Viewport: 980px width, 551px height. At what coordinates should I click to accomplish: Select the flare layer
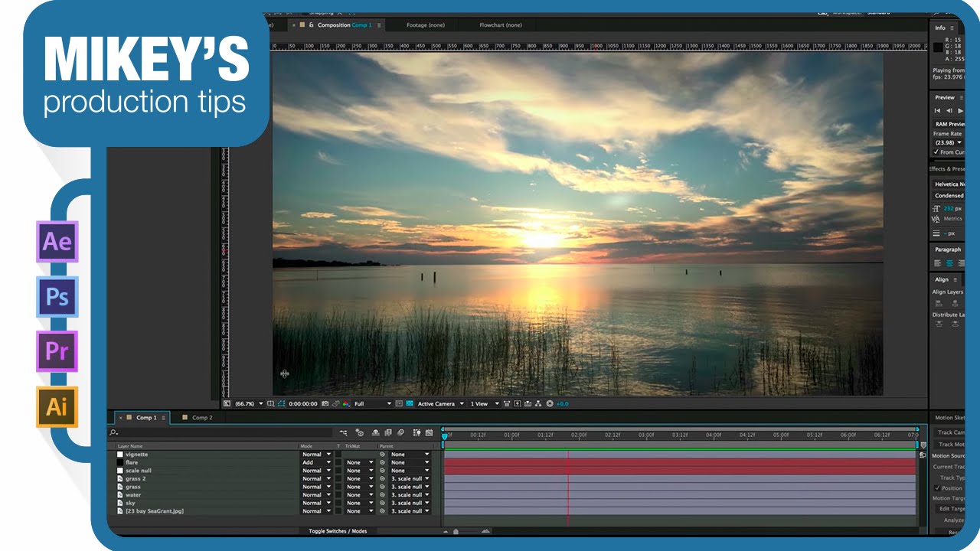click(132, 462)
